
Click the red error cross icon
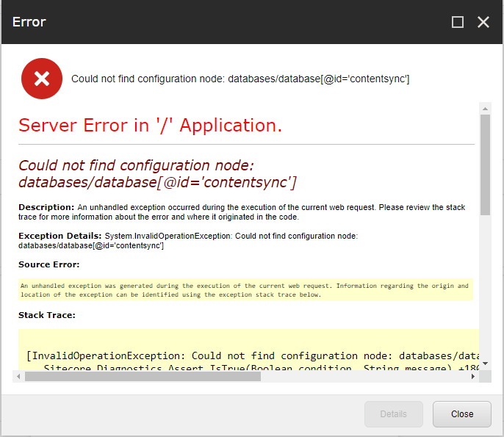tap(42, 79)
